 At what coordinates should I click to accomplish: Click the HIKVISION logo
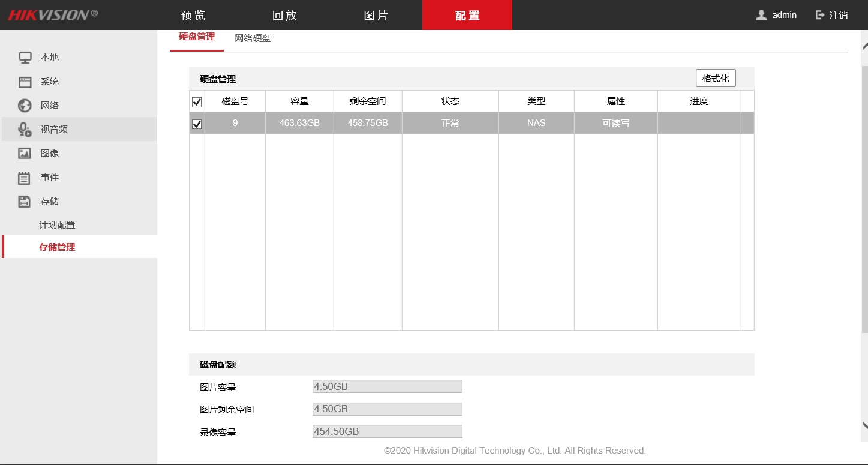pos(53,14)
